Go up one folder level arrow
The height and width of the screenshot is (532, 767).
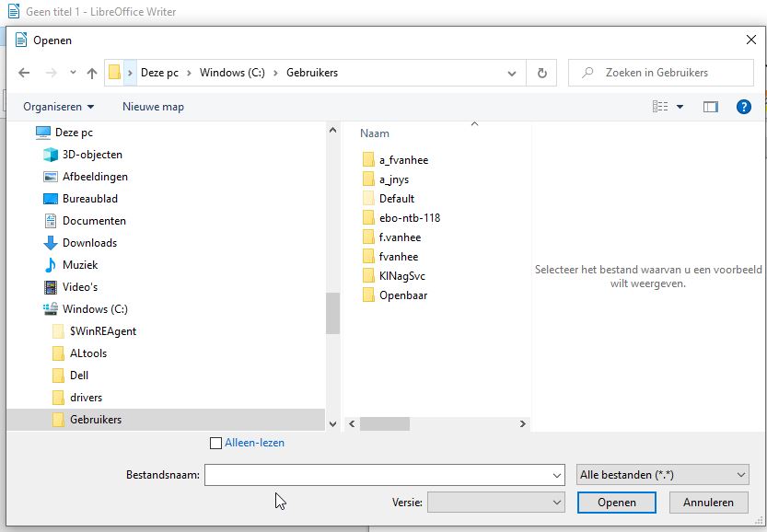(92, 73)
